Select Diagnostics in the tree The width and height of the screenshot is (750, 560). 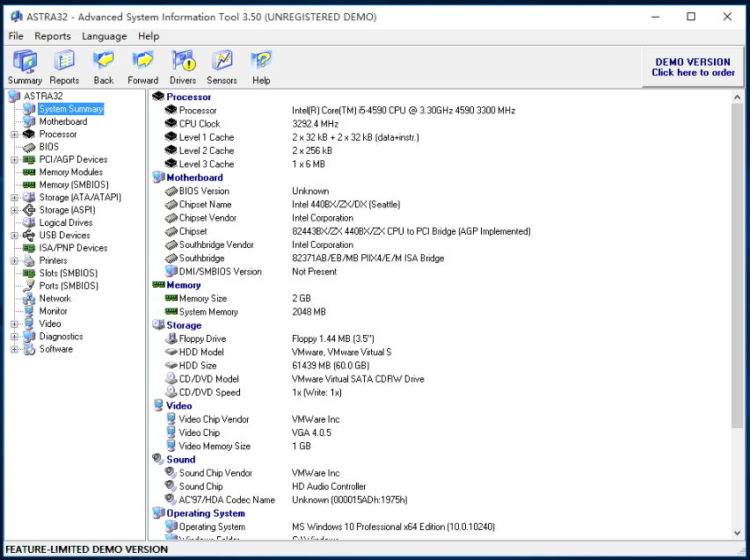click(x=61, y=336)
